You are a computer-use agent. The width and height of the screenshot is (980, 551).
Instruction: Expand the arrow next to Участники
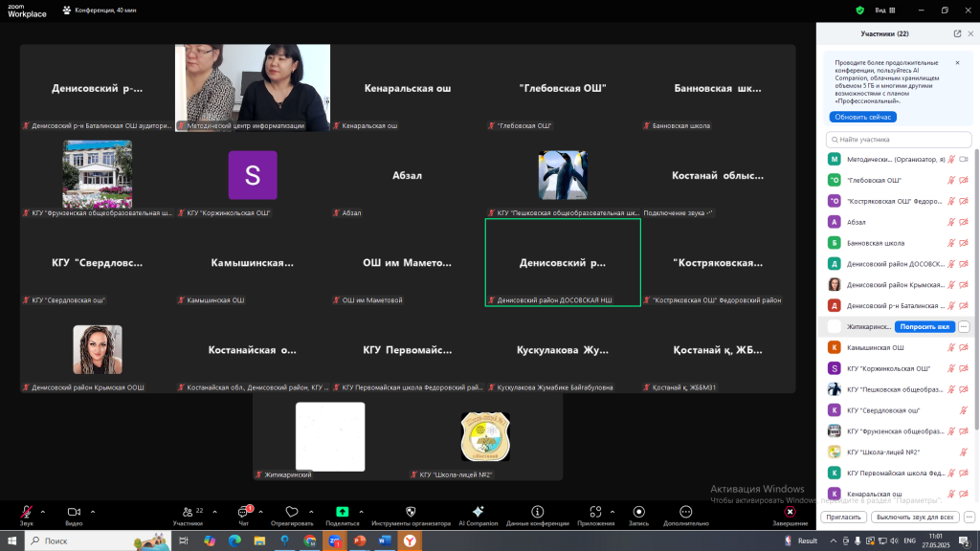pos(214,513)
